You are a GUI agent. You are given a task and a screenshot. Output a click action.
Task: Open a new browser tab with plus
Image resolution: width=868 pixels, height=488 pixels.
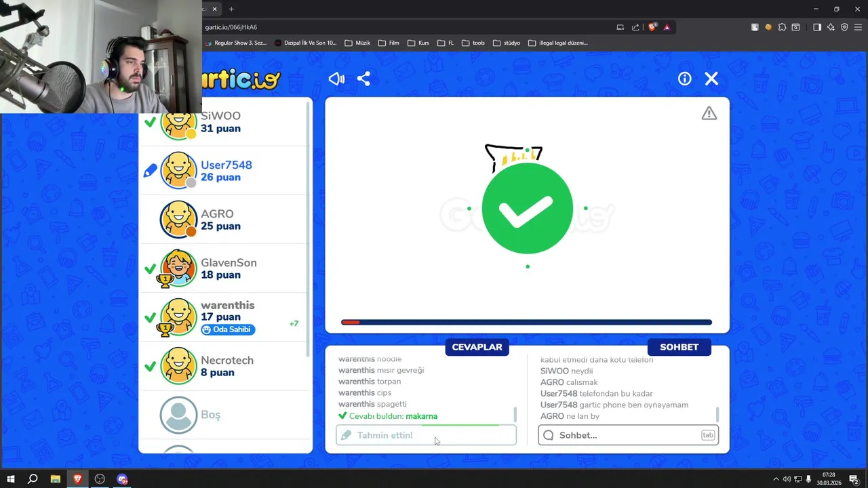pos(231,9)
